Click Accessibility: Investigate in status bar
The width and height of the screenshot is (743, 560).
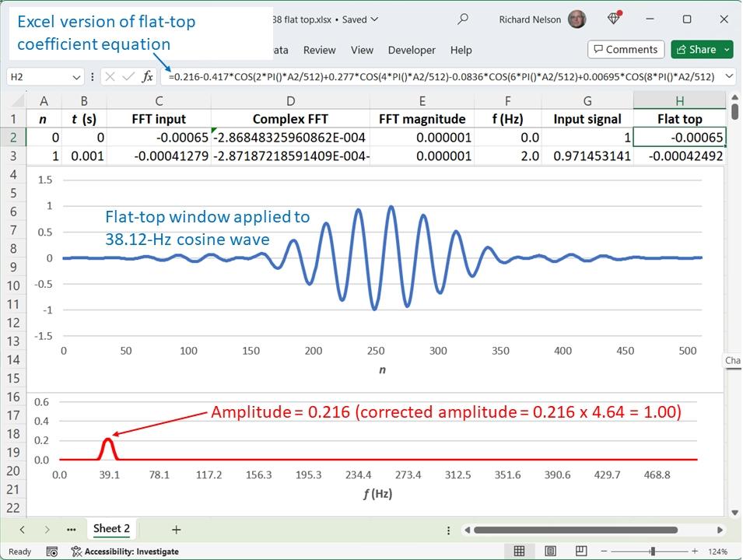124,551
